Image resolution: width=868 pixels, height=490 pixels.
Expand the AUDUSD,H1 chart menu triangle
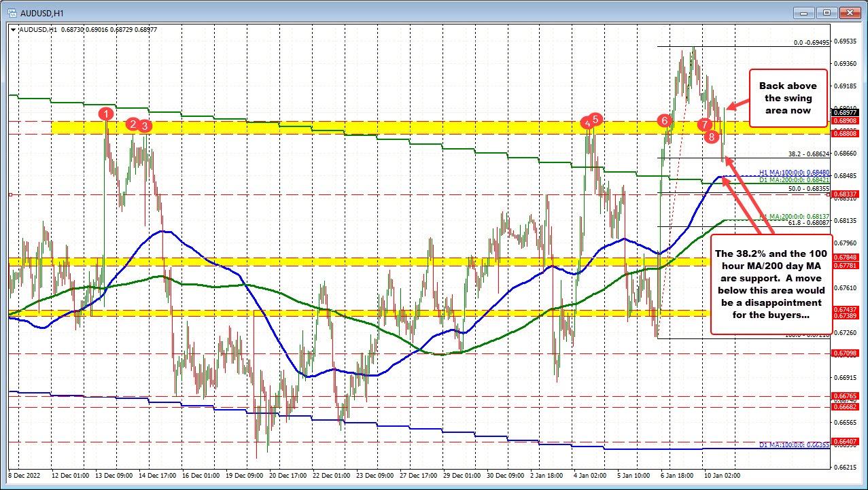tap(13, 29)
